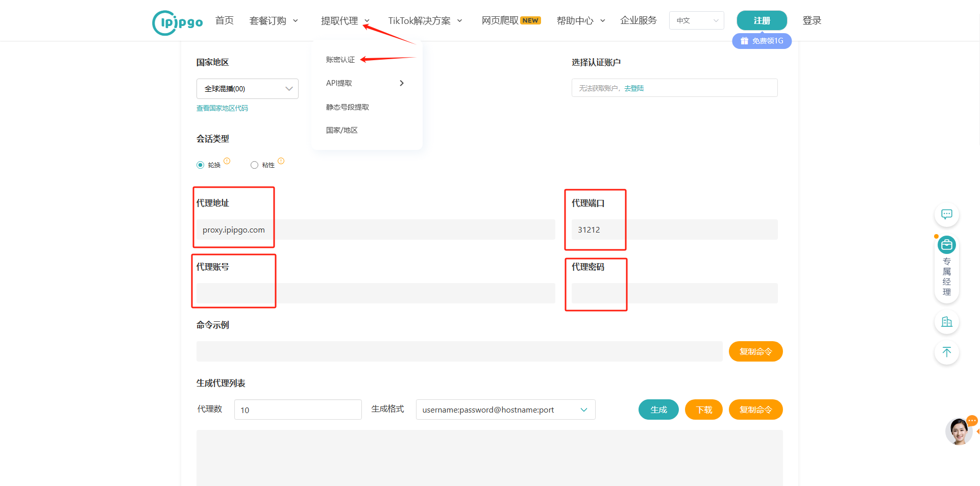Click the enterprise building icon on the right
Viewport: 980px width, 486px height.
pyautogui.click(x=947, y=322)
